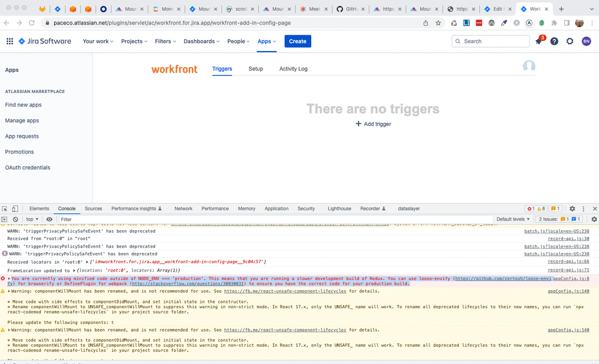The height and width of the screenshot is (364, 599).
Task: Close the DevTools panel
Action: 595,209
